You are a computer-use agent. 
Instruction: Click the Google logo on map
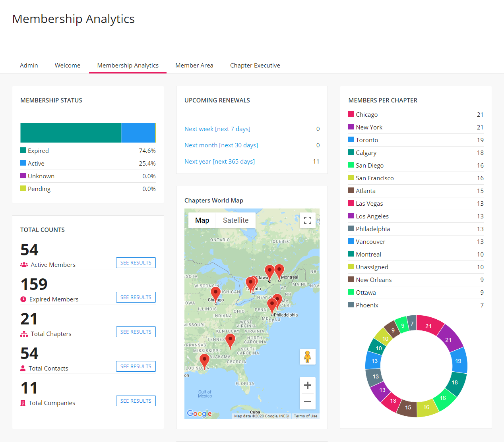tap(199, 413)
